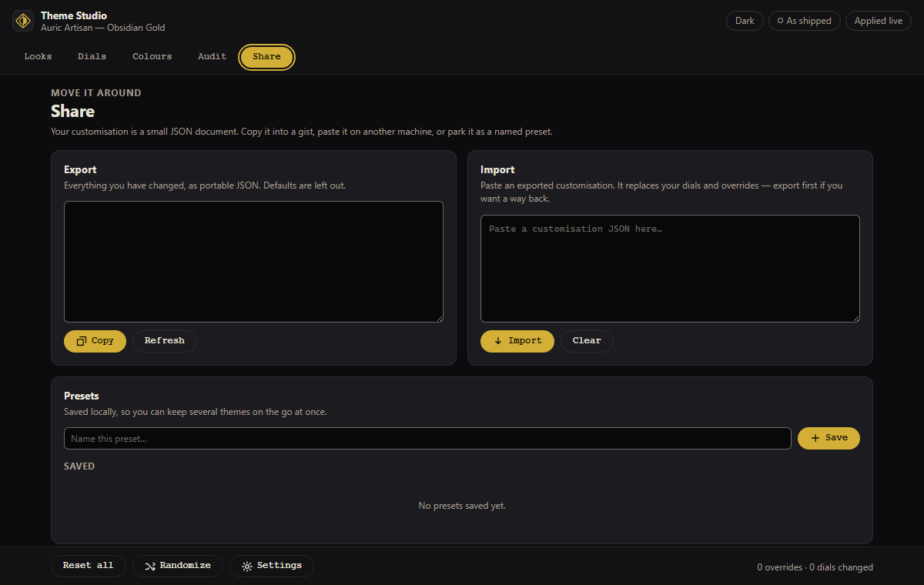The image size is (924, 585).
Task: Click the Theme Studio logo icon
Action: point(23,21)
